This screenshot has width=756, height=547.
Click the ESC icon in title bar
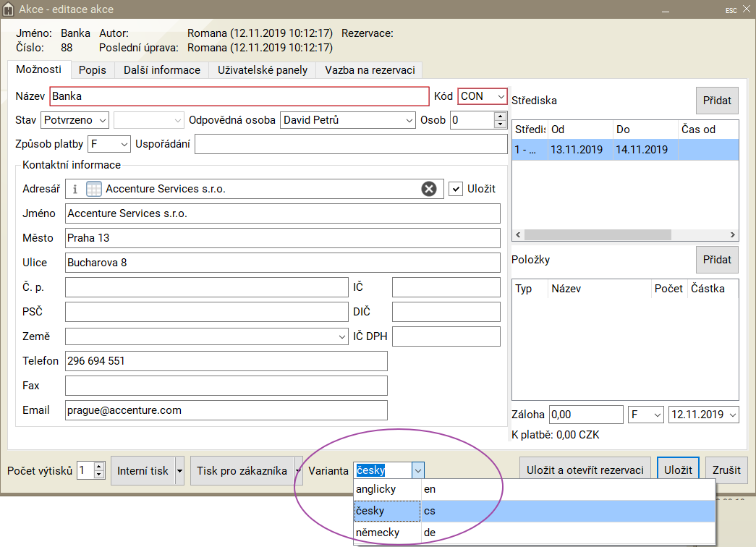click(x=731, y=10)
